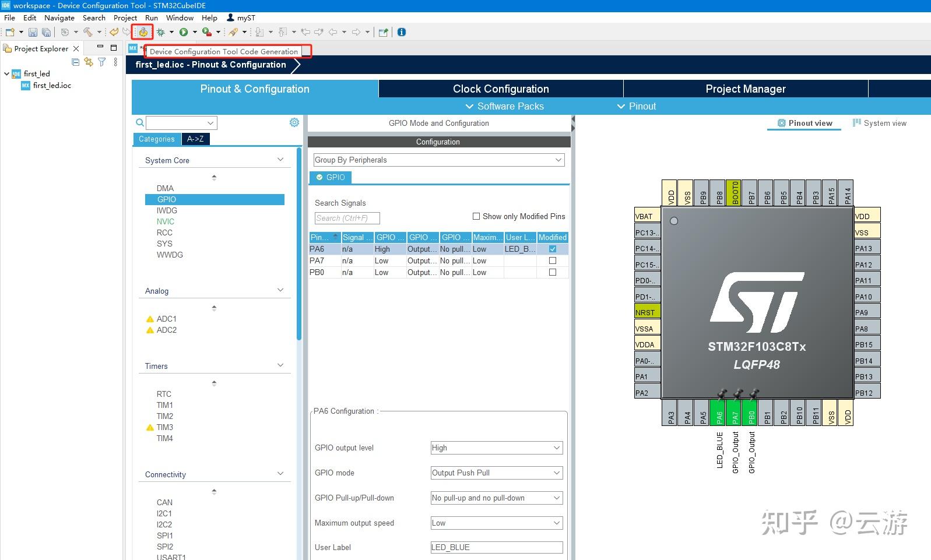Click the Debug bug icon in toolbar

[161, 32]
